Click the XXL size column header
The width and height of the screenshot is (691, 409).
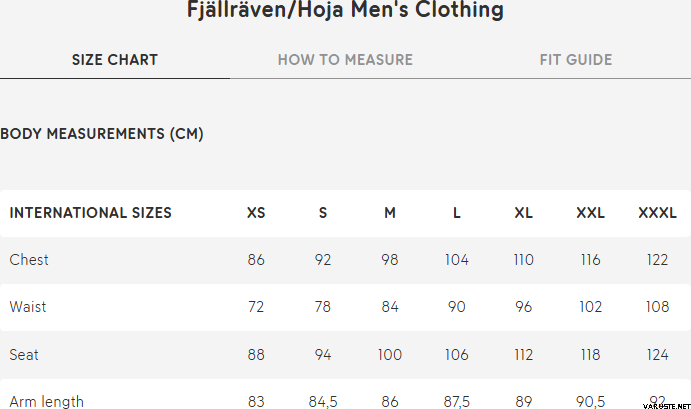pyautogui.click(x=591, y=213)
